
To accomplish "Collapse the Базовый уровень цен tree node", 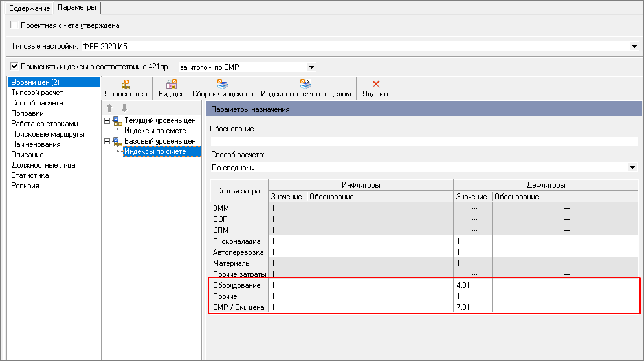I will [x=107, y=142].
